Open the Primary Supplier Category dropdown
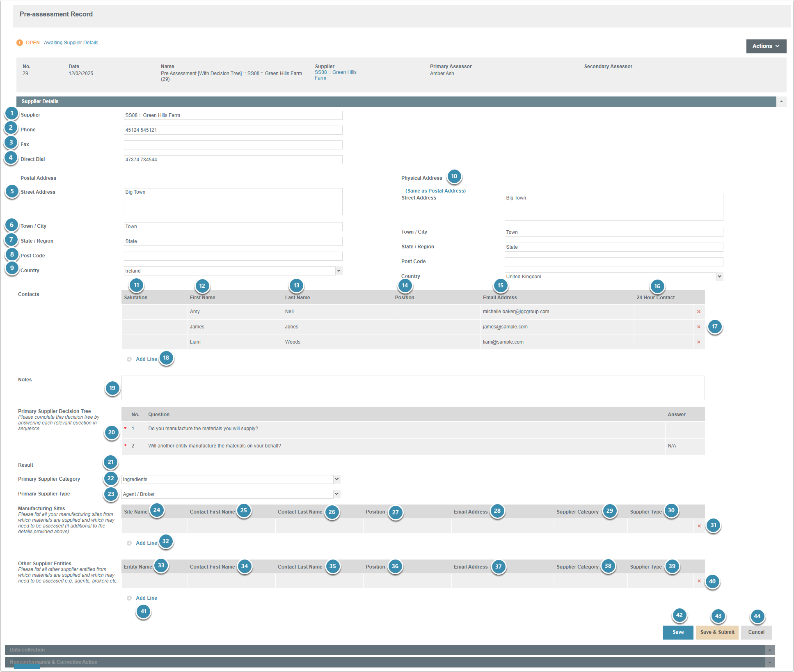This screenshot has width=794, height=672. (336, 479)
